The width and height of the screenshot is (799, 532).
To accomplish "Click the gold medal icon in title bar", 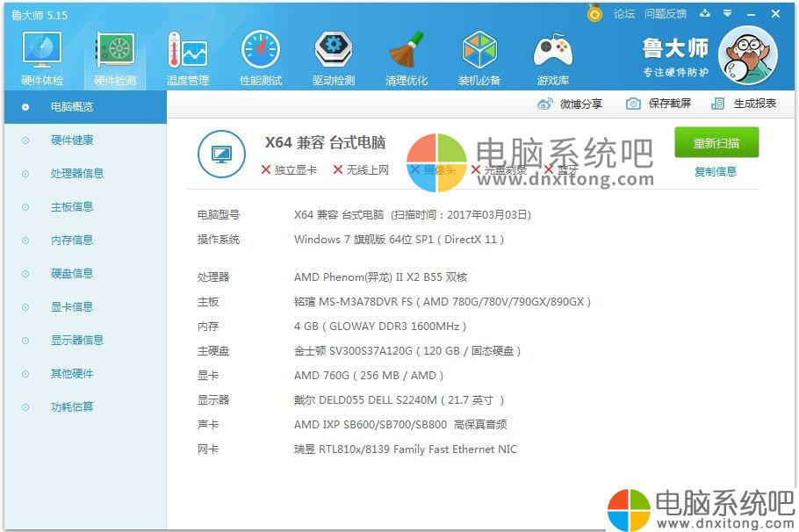I will coord(594,13).
